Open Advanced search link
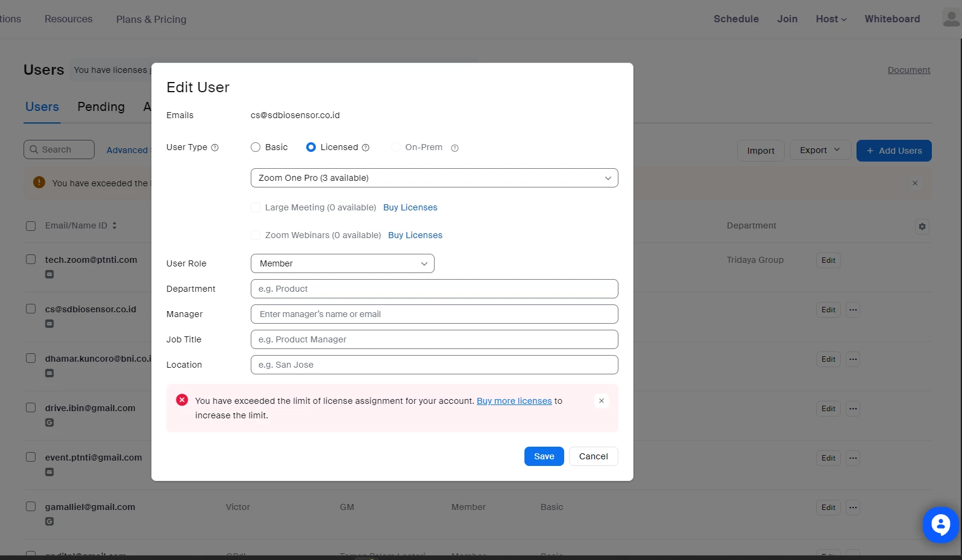962x560 pixels. pos(127,150)
